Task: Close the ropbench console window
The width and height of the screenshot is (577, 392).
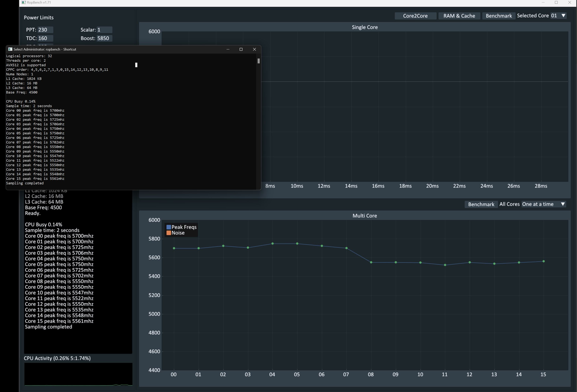Action: [x=254, y=49]
